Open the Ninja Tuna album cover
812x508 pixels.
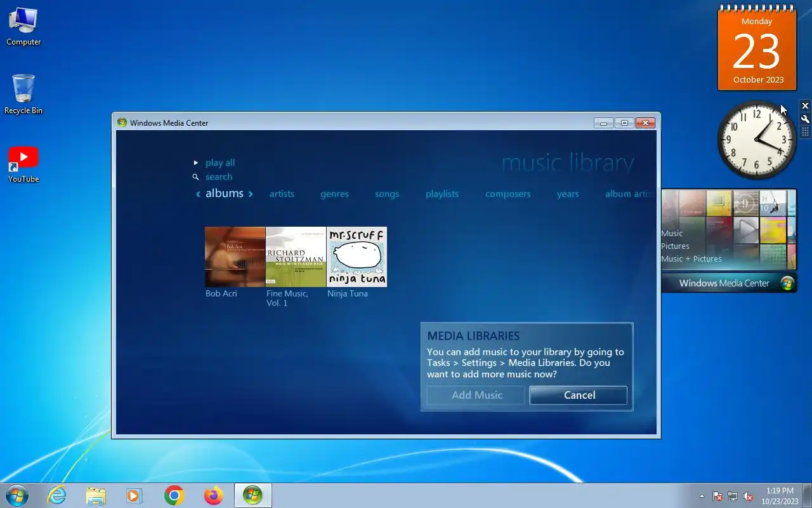click(x=357, y=257)
